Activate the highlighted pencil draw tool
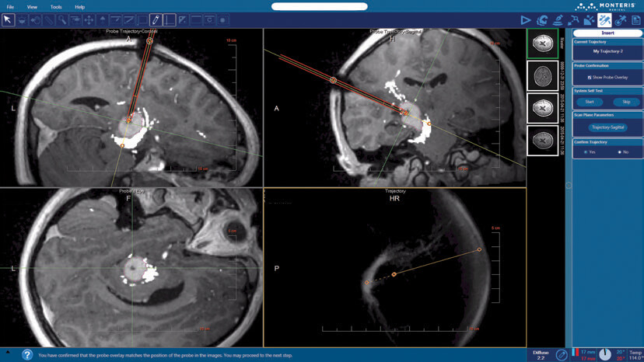The height and width of the screenshot is (362, 644). [156, 19]
